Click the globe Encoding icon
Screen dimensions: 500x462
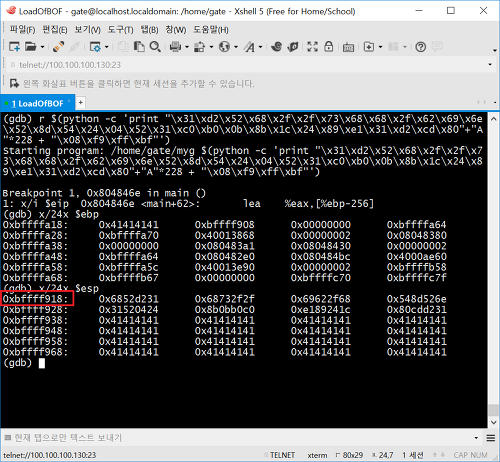pyautogui.click(x=224, y=47)
